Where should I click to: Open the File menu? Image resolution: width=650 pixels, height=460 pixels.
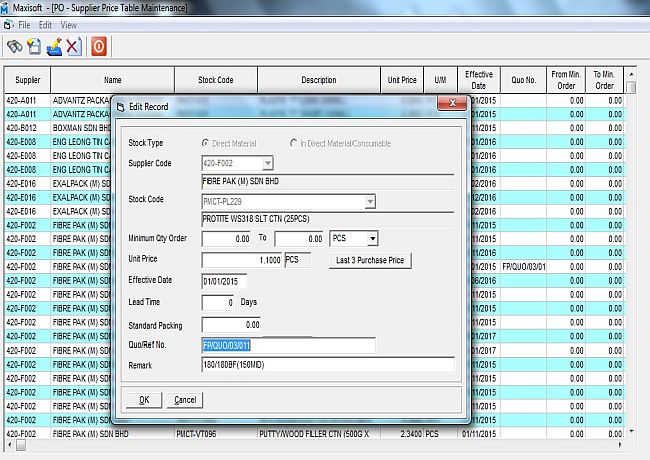click(24, 24)
